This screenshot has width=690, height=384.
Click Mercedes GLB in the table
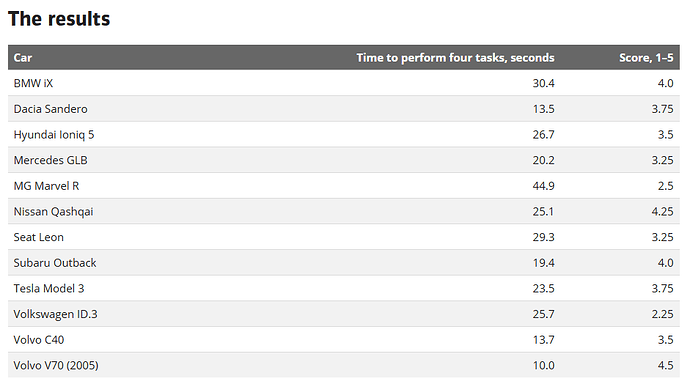pos(50,160)
